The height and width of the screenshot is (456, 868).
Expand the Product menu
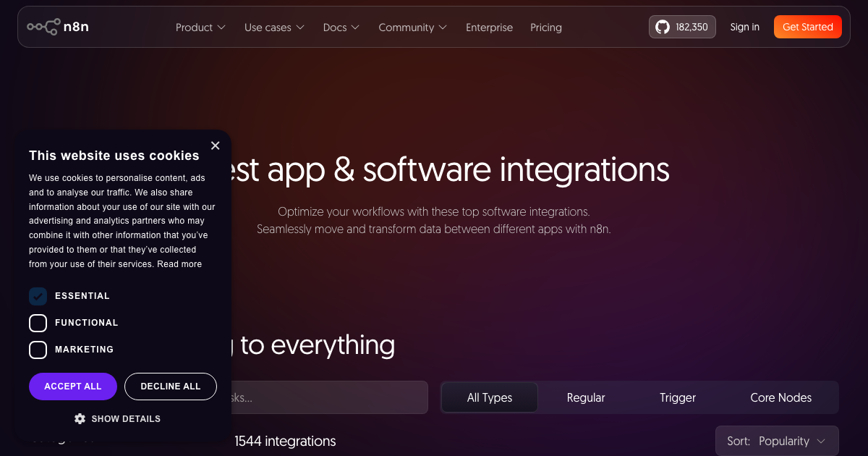200,28
